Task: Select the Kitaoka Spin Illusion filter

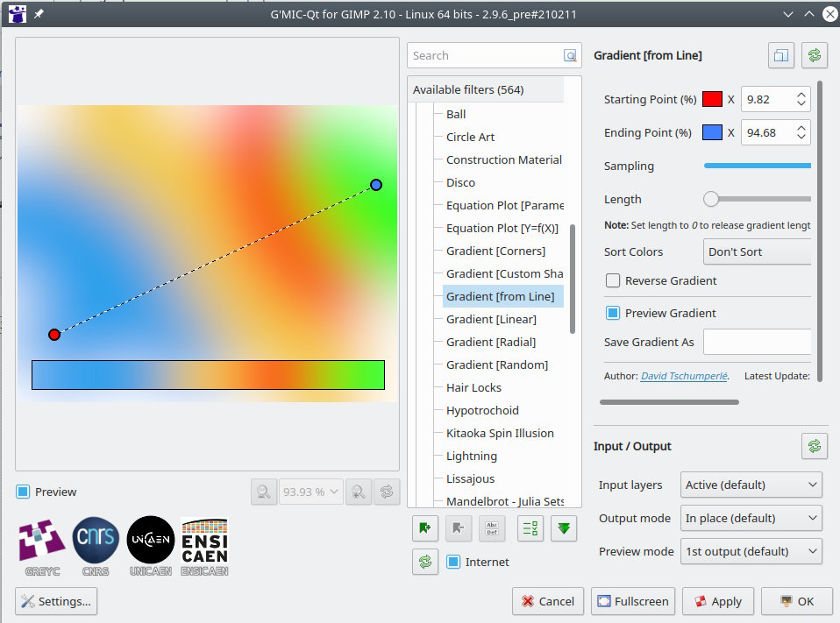Action: point(500,433)
